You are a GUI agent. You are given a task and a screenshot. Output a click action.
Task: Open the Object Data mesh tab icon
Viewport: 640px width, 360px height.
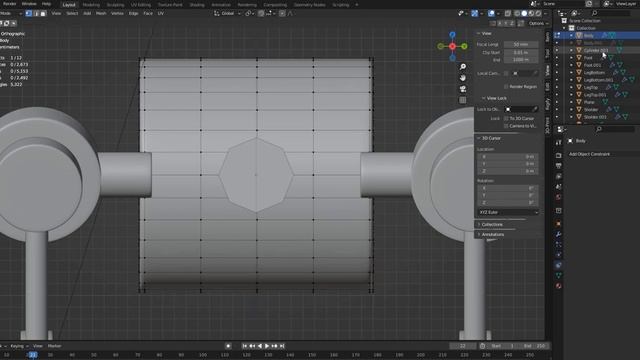tap(558, 276)
